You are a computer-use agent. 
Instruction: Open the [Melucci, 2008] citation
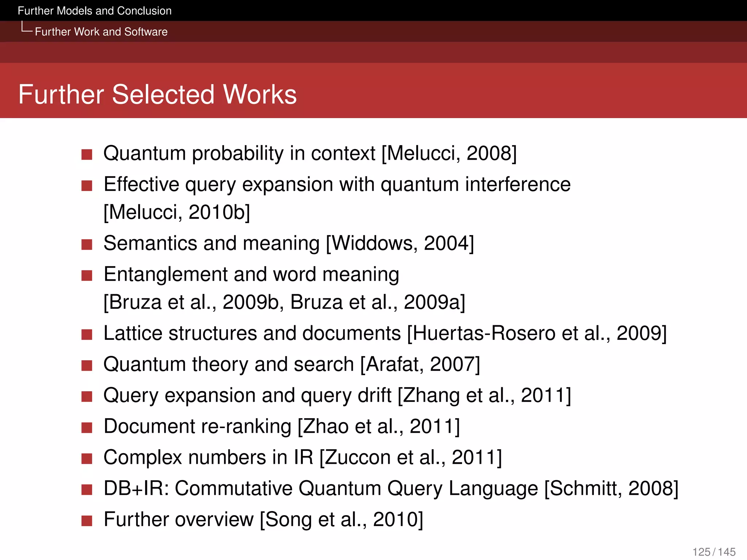click(x=449, y=153)
